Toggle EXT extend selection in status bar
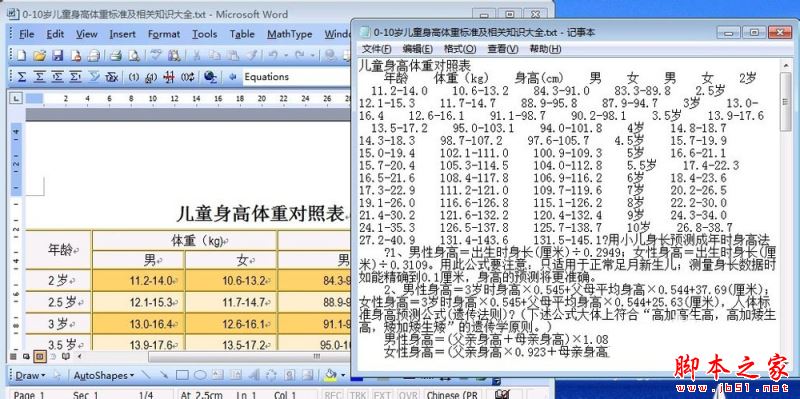800x399 pixels. coord(382,395)
